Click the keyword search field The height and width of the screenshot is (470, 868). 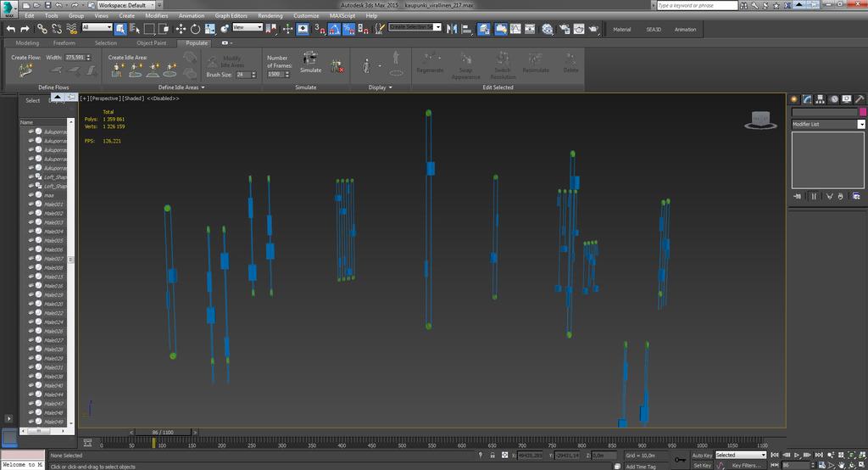pos(697,6)
